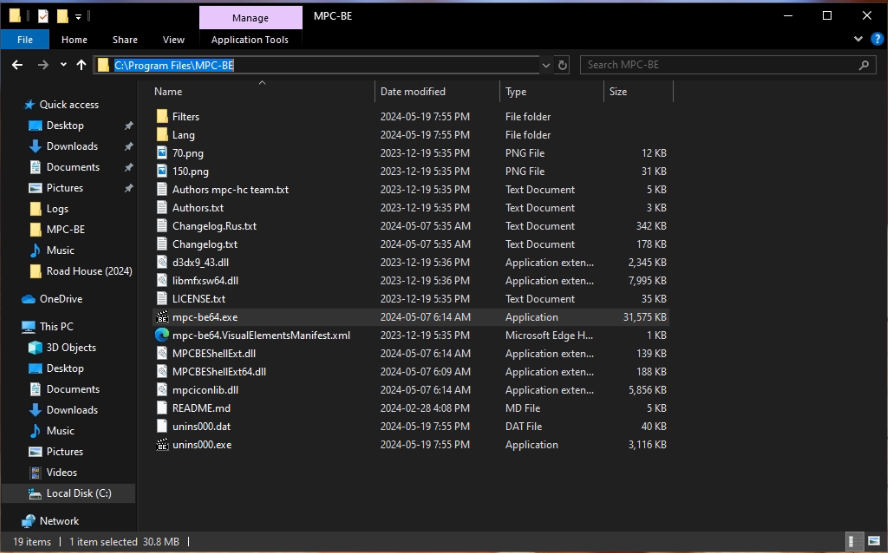Sort by Type column header
888x553 pixels.
(x=516, y=91)
